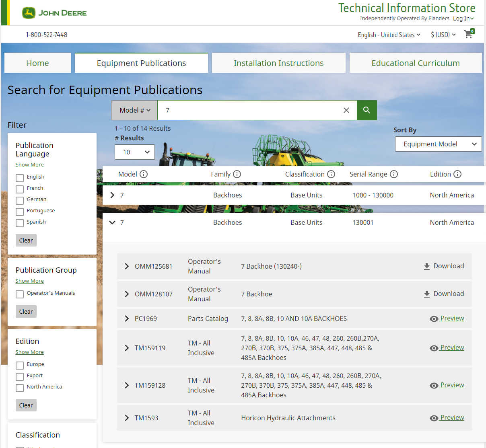Viewport: 486px width, 448px height.
Task: Expand the TM1593 publication row
Action: pos(127,418)
